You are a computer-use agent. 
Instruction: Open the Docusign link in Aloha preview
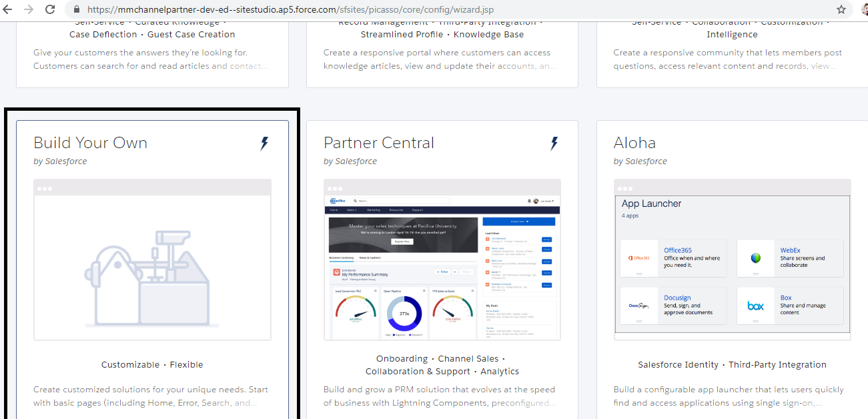click(677, 298)
